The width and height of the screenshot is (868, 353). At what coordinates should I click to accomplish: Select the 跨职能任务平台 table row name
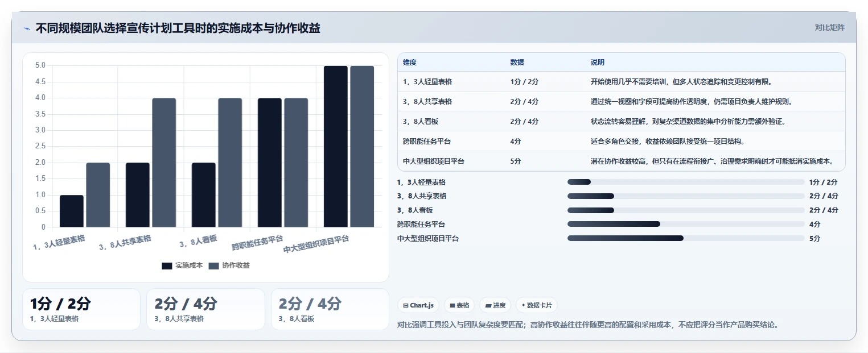tap(427, 142)
